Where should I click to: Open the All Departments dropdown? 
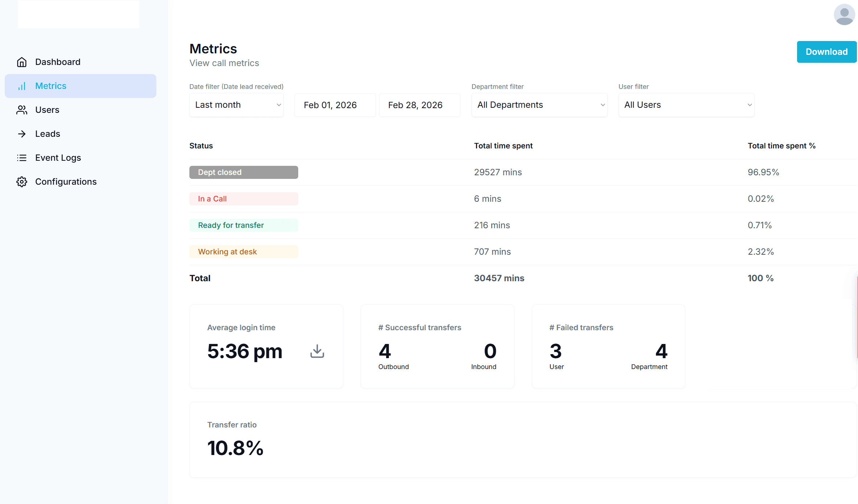(539, 105)
